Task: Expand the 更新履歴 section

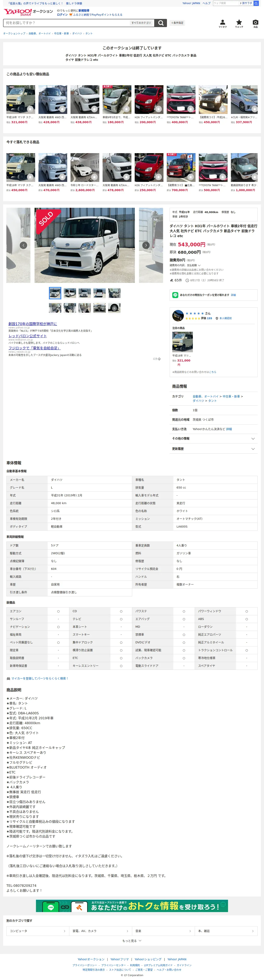Action: click(x=213, y=449)
